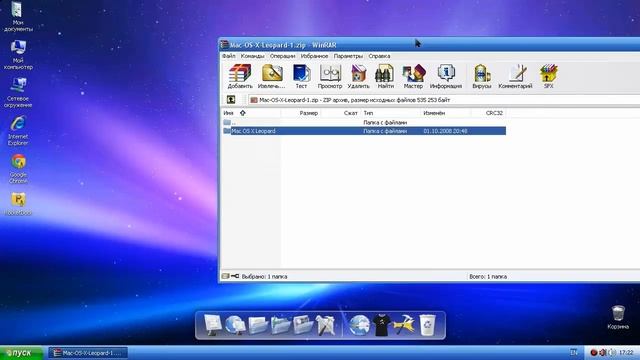Click the Пуск start button
Image resolution: width=640 pixels, height=360 pixels.
pyautogui.click(x=21, y=353)
